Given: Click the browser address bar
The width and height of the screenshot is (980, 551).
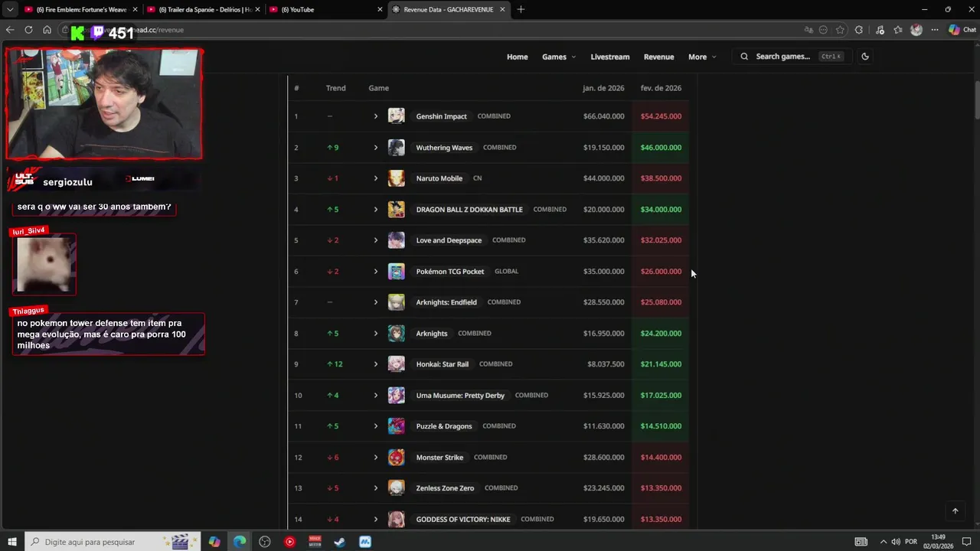Looking at the screenshot, I should coord(429,30).
